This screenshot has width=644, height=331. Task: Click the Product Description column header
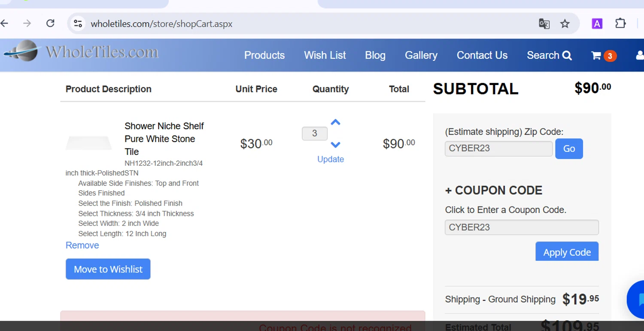pos(108,89)
